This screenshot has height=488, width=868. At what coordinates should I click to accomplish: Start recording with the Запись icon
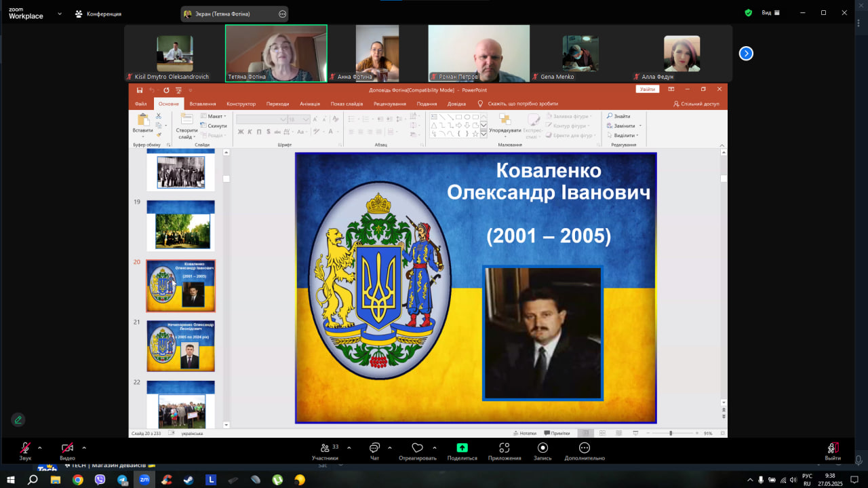click(x=542, y=448)
